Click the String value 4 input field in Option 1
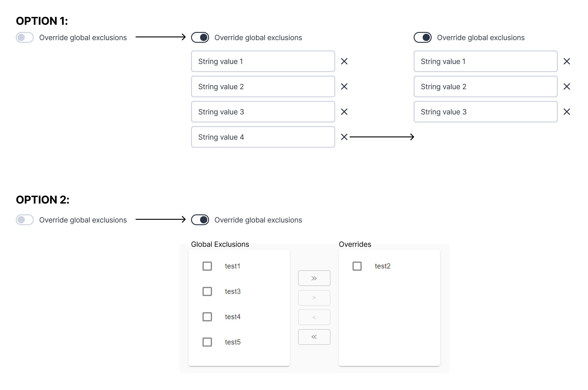588x390 pixels. click(x=263, y=137)
